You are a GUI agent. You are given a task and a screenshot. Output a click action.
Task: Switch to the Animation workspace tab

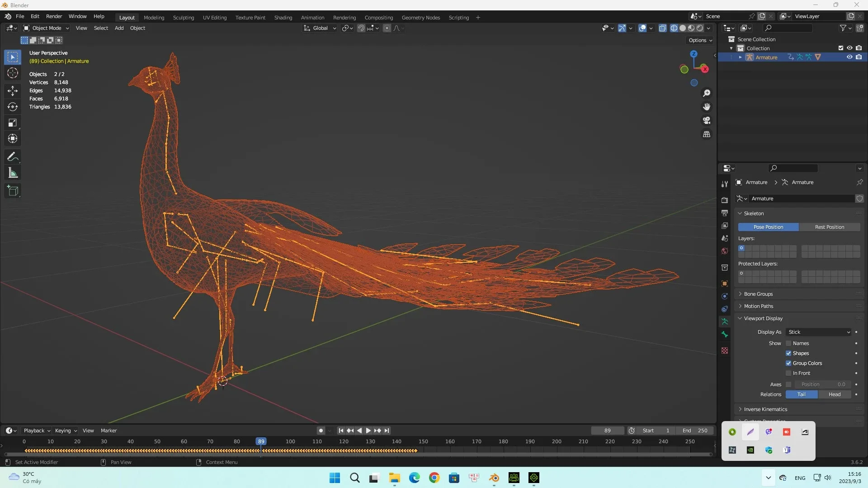pos(312,18)
